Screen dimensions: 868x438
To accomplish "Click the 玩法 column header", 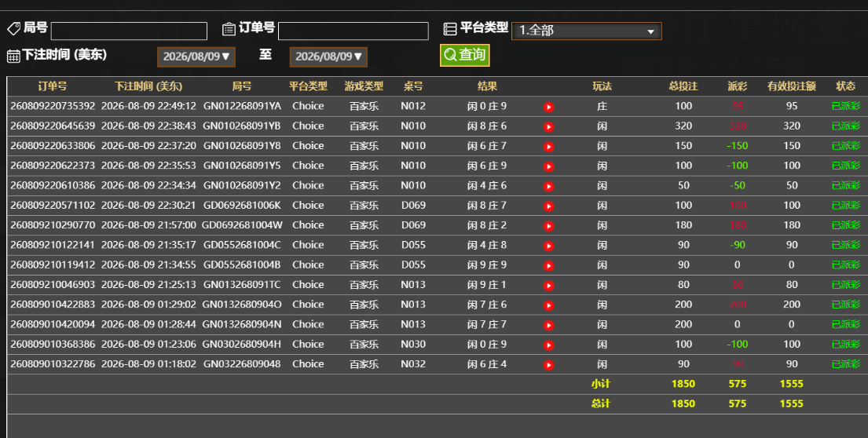I will [x=602, y=86].
